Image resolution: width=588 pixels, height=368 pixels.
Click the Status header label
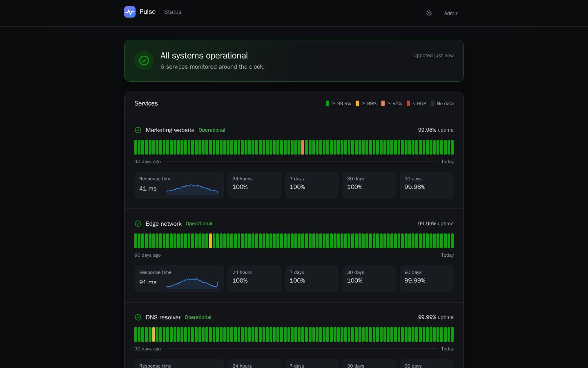tap(173, 12)
